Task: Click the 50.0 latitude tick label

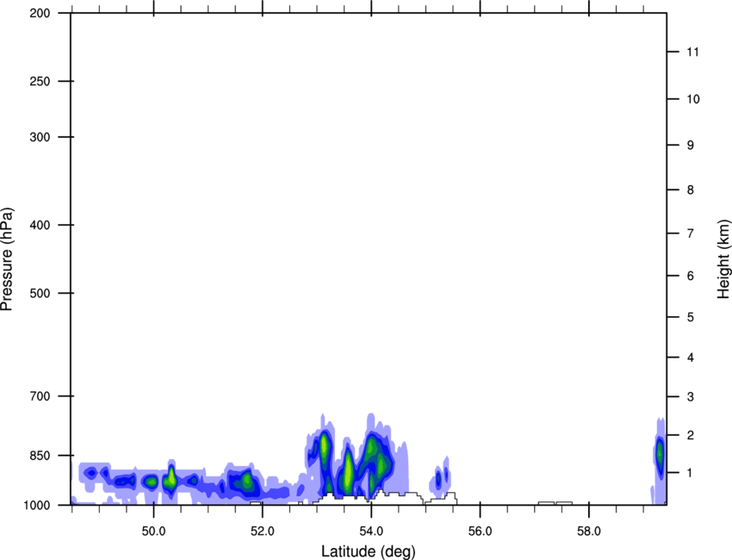Action: pos(153,532)
